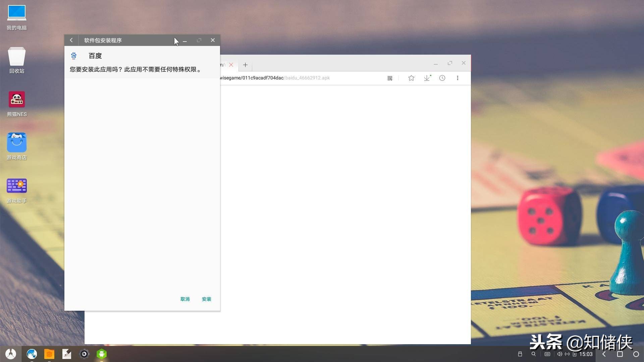The image size is (644, 362).
Task: Click the 安装 install button
Action: click(x=206, y=299)
